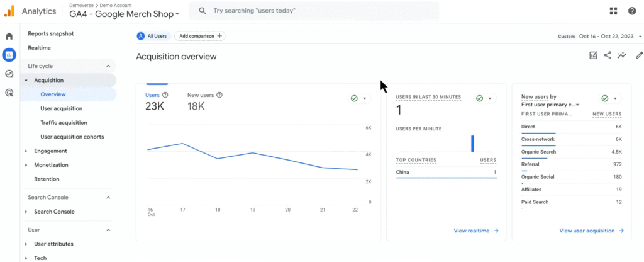The width and height of the screenshot is (644, 262).
Task: Open the Retention report
Action: [47, 179]
